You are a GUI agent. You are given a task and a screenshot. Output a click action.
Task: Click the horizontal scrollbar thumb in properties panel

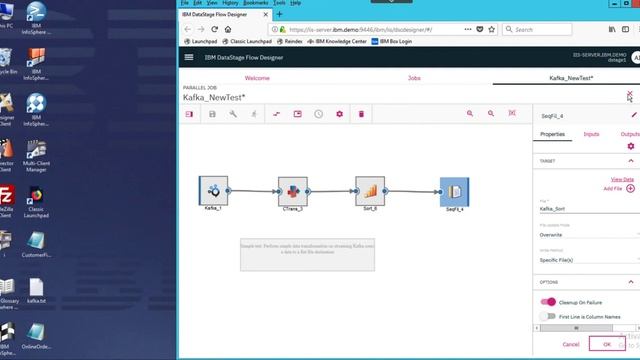point(576,328)
